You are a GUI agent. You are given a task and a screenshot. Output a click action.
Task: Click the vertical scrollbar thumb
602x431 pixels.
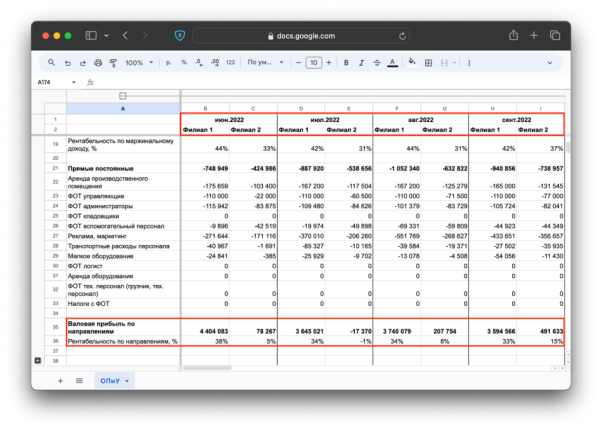(567, 147)
